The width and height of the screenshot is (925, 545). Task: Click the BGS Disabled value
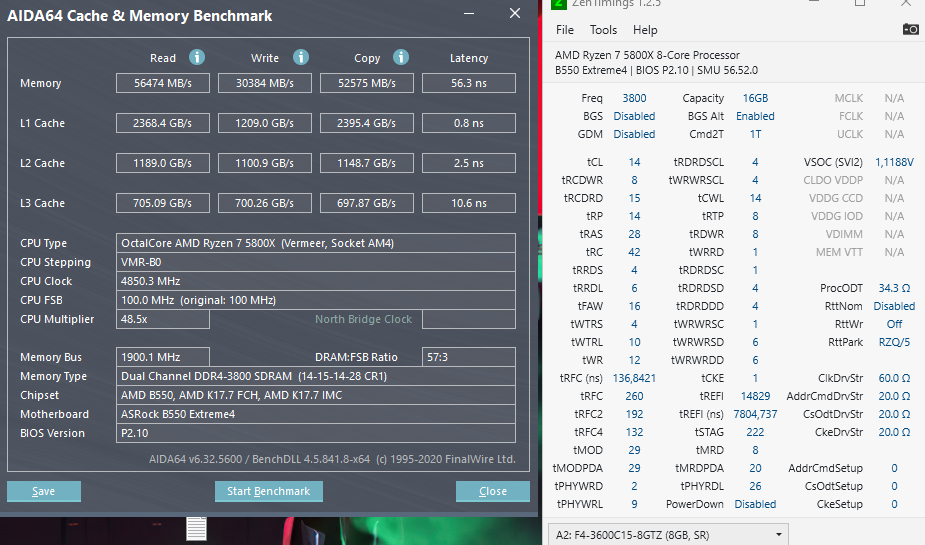(634, 116)
